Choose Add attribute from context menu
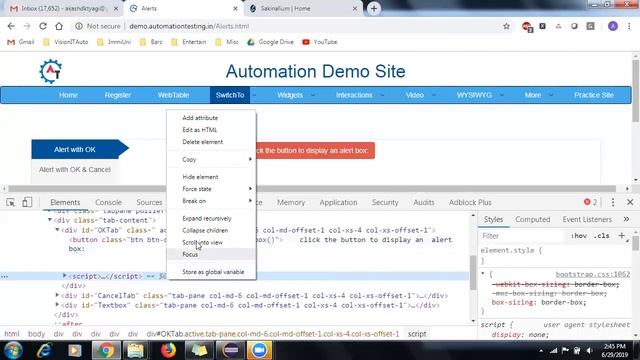Screen dimensions: 640x360 211,118
